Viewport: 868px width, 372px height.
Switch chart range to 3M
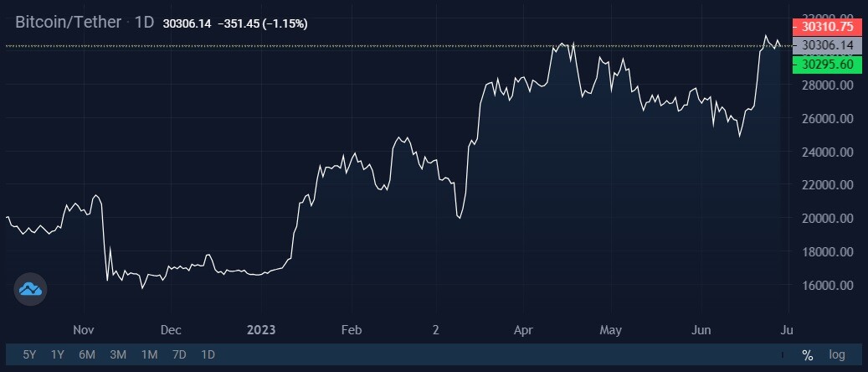click(118, 354)
